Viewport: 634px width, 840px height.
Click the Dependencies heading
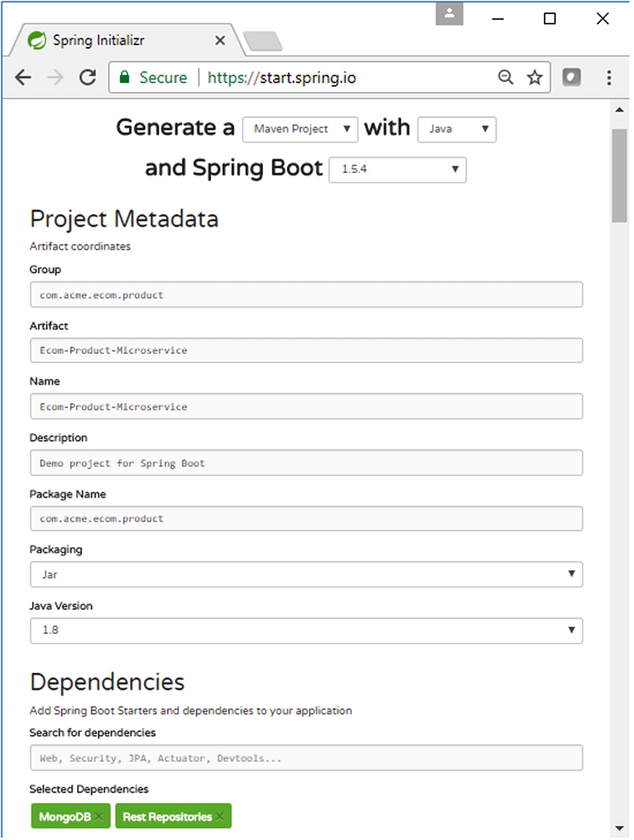pos(107,682)
